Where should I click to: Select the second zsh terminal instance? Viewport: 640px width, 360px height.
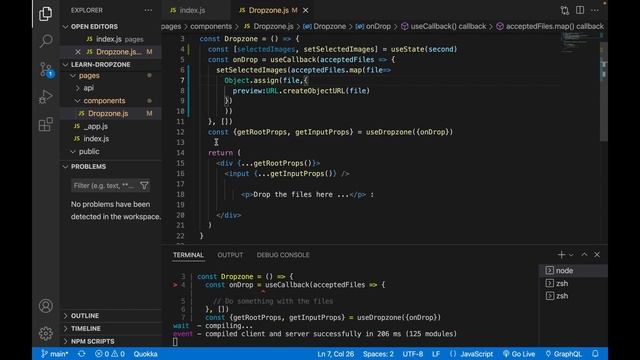click(x=573, y=296)
